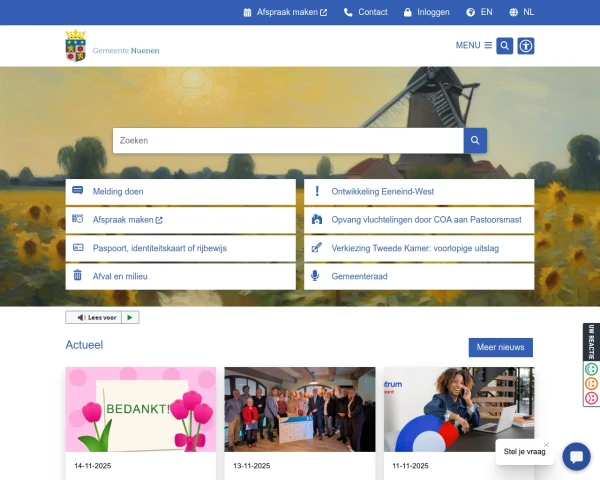
Task: Open the Melding doen tile
Action: [181, 192]
